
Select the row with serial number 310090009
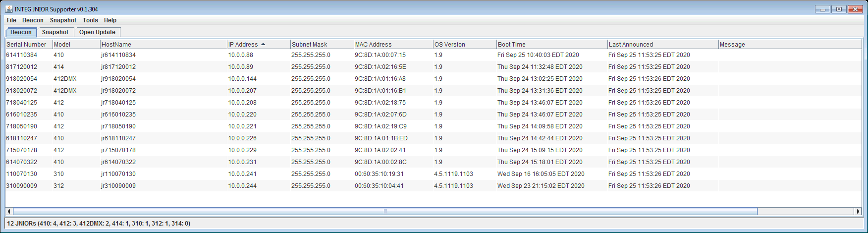pyautogui.click(x=434, y=186)
